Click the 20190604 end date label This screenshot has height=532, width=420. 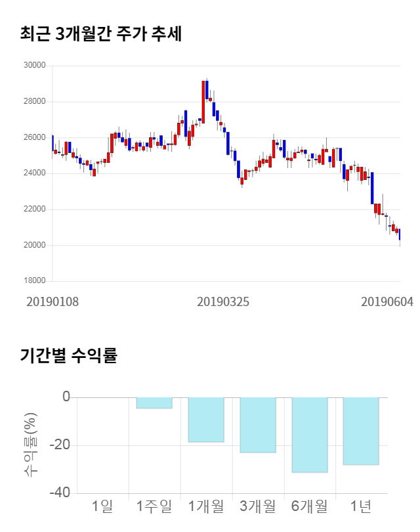[387, 301]
